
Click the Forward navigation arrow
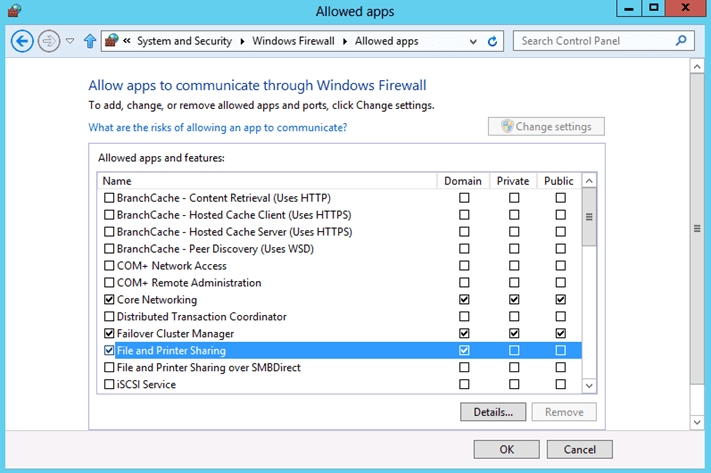[49, 41]
